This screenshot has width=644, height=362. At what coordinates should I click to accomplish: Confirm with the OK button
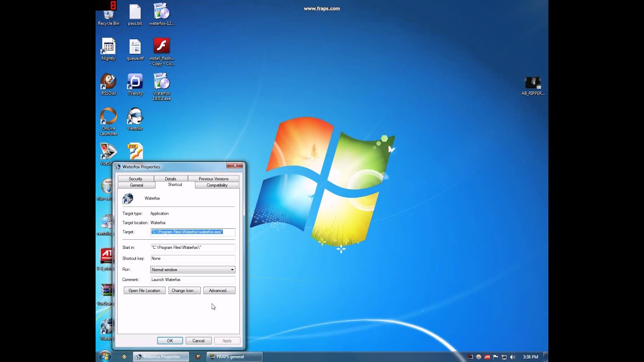coord(170,341)
